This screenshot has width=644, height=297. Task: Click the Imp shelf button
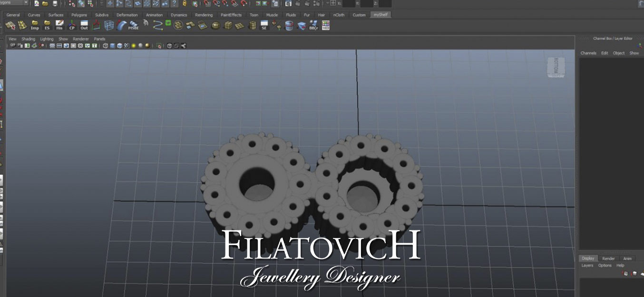coord(35,25)
